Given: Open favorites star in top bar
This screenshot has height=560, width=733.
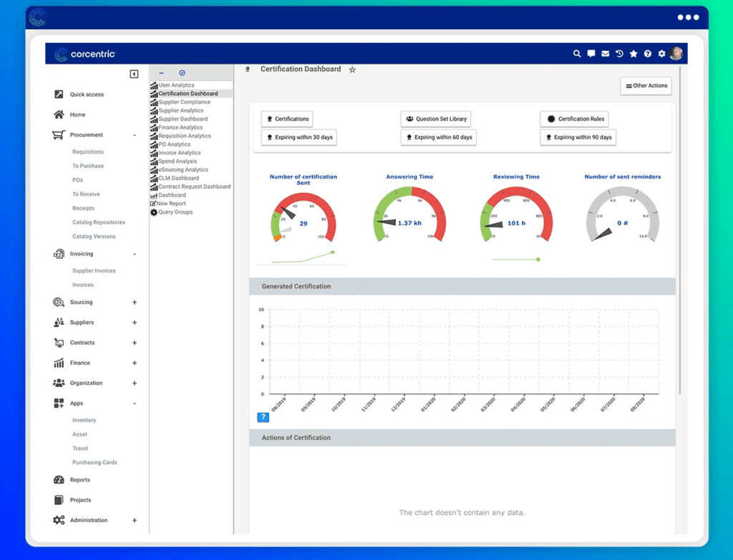Looking at the screenshot, I should tap(634, 54).
